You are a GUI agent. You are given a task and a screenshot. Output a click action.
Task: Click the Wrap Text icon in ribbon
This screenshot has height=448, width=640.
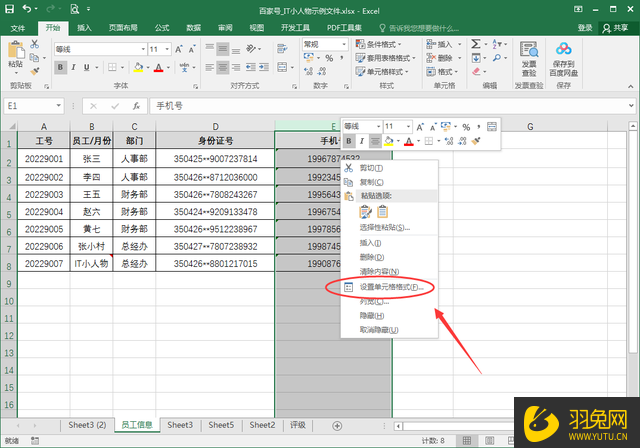click(x=282, y=49)
